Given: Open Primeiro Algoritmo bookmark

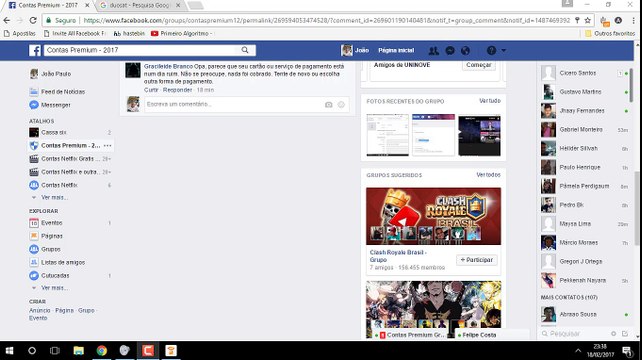Looking at the screenshot, I should point(181,34).
